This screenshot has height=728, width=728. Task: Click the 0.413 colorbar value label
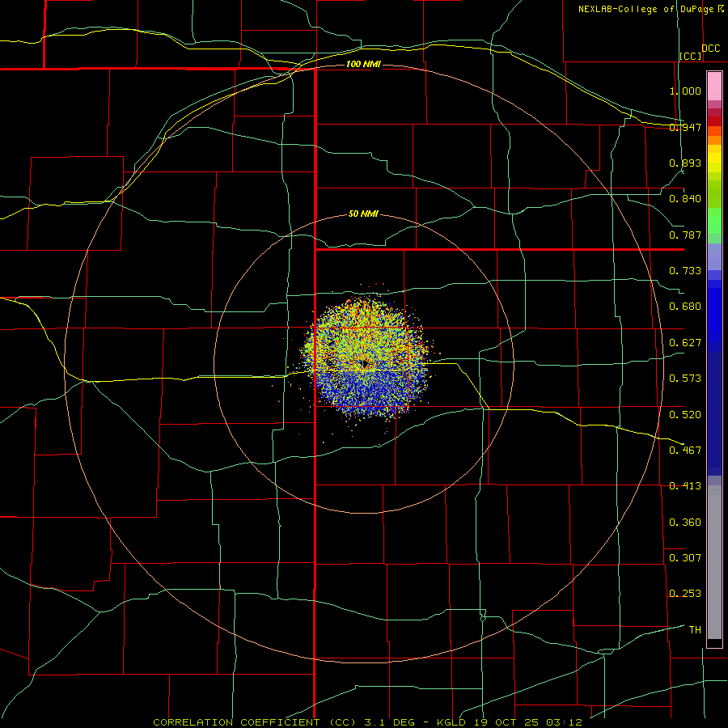[x=685, y=486]
